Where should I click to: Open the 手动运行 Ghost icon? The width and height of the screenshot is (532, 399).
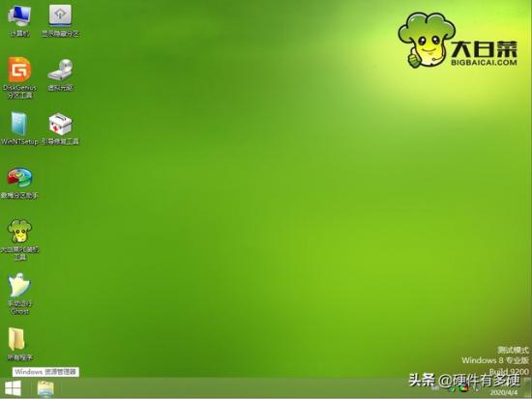pyautogui.click(x=19, y=294)
